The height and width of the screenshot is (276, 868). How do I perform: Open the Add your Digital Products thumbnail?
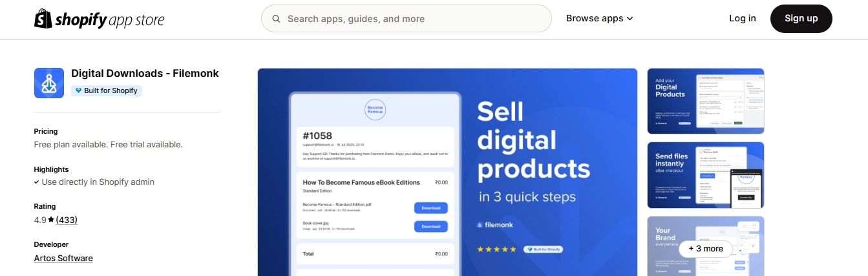pos(706,101)
